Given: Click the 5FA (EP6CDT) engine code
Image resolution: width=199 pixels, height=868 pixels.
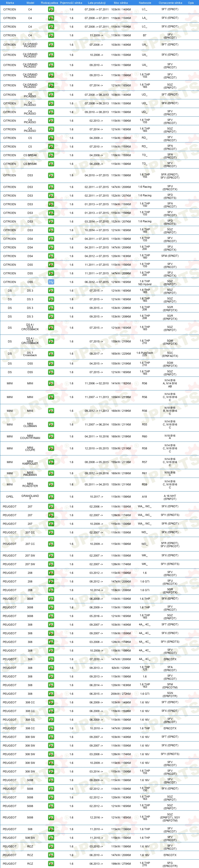Looking at the screenshot, I should 170,668.
